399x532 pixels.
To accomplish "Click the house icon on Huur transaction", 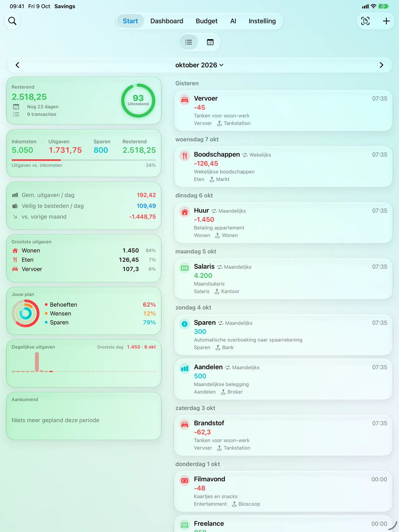I will click(x=185, y=212).
